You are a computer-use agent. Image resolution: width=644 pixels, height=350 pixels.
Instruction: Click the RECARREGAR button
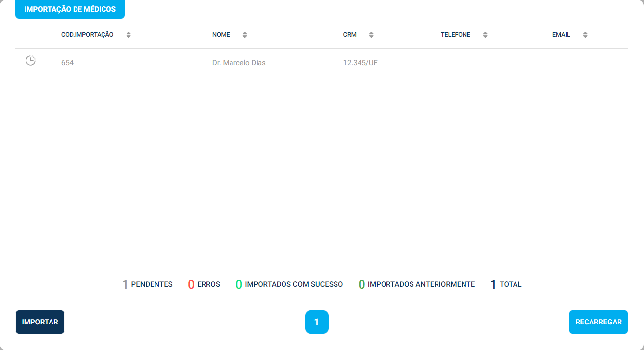pos(598,322)
